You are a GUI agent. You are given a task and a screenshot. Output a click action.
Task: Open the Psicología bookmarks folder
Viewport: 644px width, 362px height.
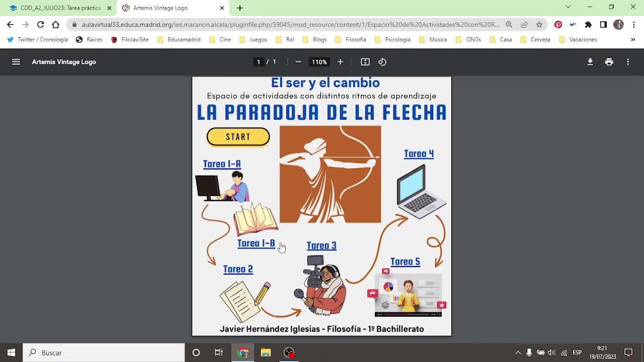(x=392, y=39)
